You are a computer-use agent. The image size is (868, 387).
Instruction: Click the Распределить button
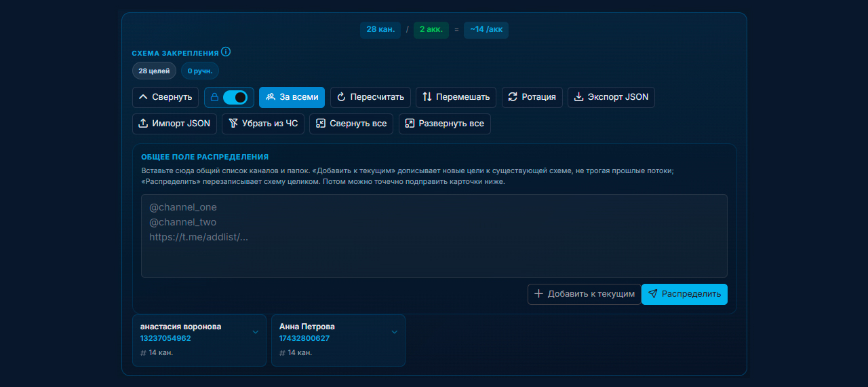[x=684, y=294]
